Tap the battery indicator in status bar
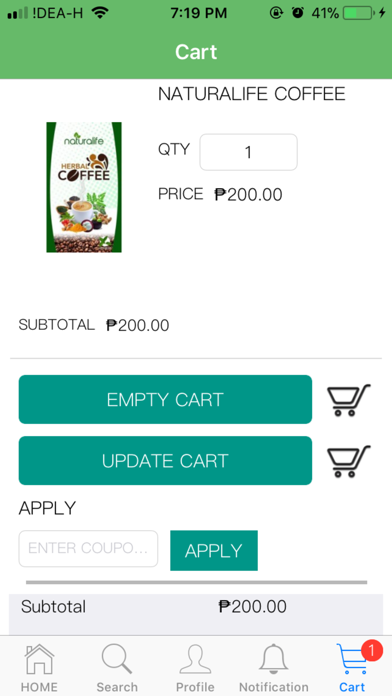Screen dimensions: 392x696 (x=358, y=13)
